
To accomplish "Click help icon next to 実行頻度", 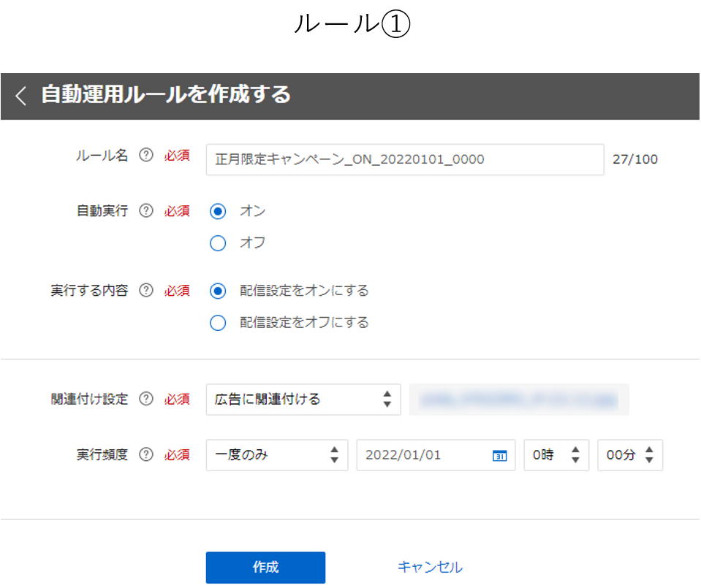I will (x=146, y=455).
